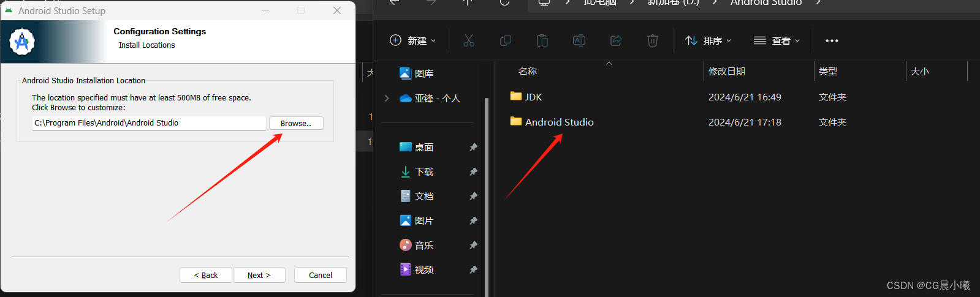Viewport: 980px width, 297px height.
Task: Click the 下载 download arrow icon
Action: 405,171
